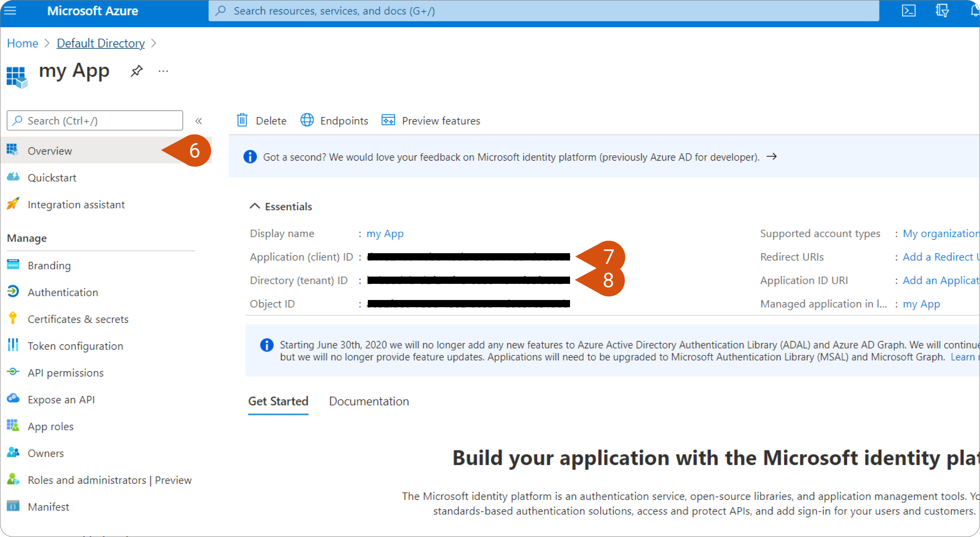Click the My organization account types link
This screenshot has height=537, width=980.
(941, 234)
